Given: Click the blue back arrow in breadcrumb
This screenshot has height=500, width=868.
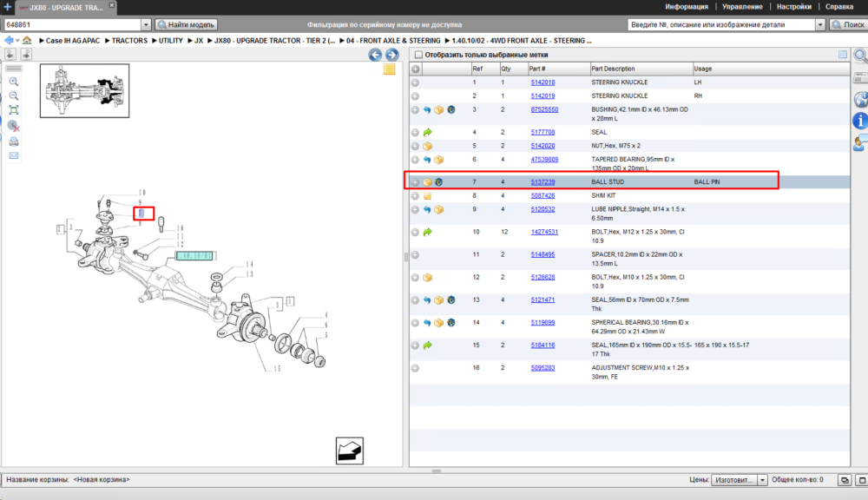Looking at the screenshot, I should click(x=9, y=41).
